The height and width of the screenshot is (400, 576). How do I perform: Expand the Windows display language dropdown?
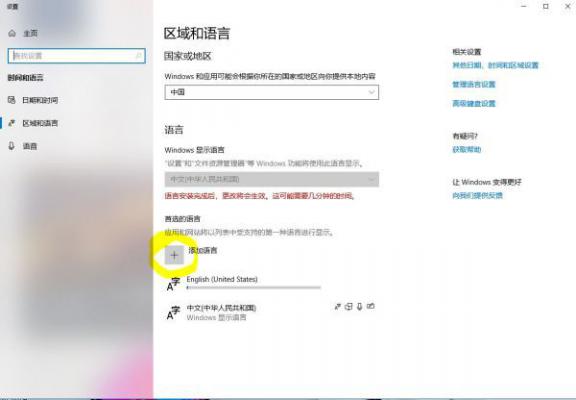point(271,179)
